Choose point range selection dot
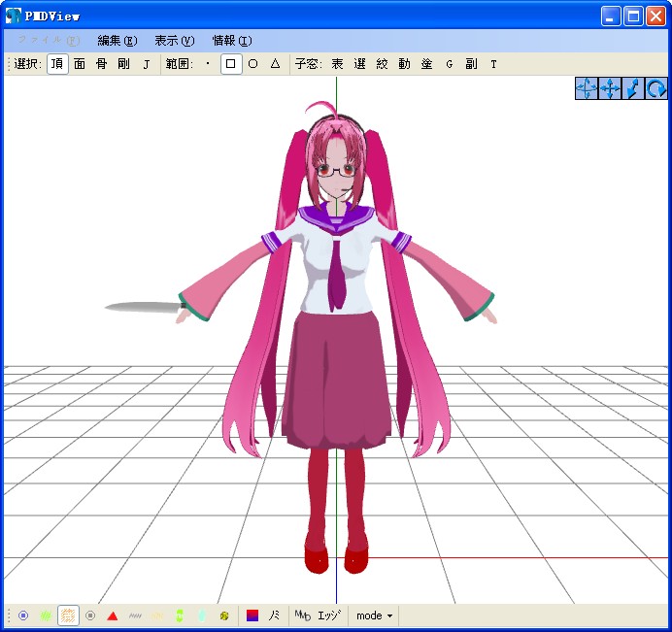This screenshot has width=672, height=632. (x=208, y=64)
